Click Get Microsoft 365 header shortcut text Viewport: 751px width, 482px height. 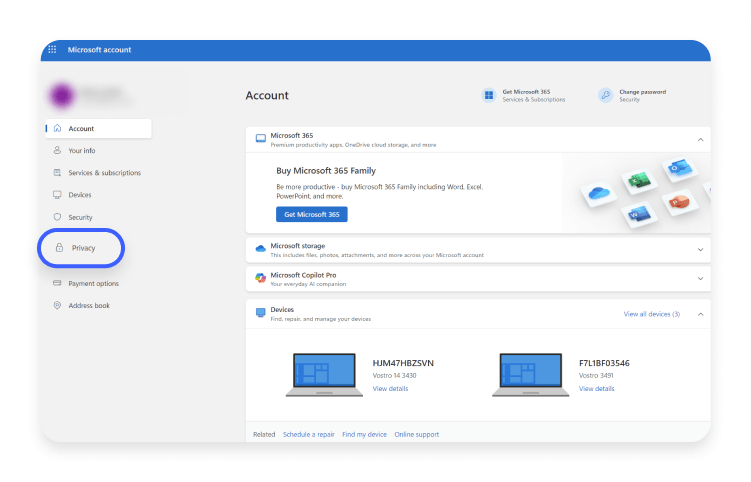click(526, 92)
